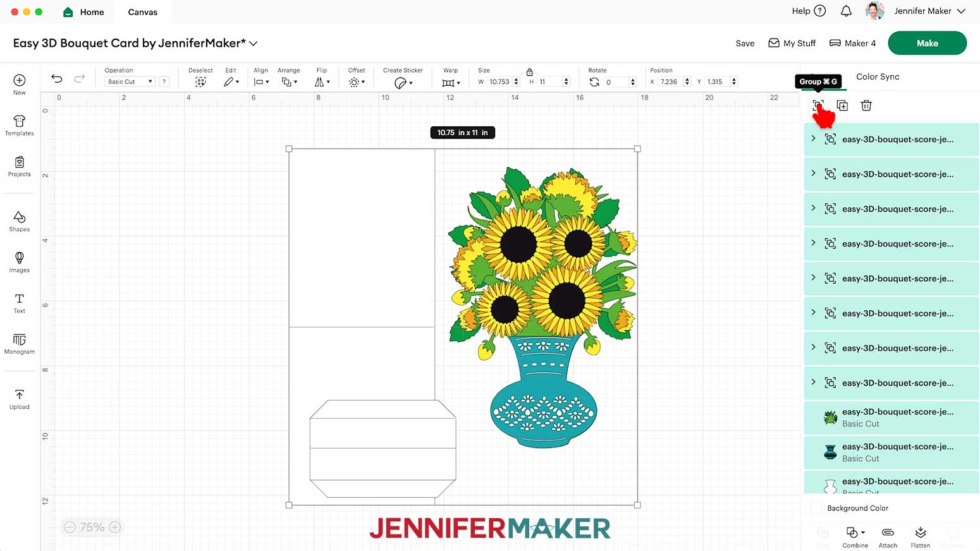Click the 75% zoom level

[x=92, y=527]
